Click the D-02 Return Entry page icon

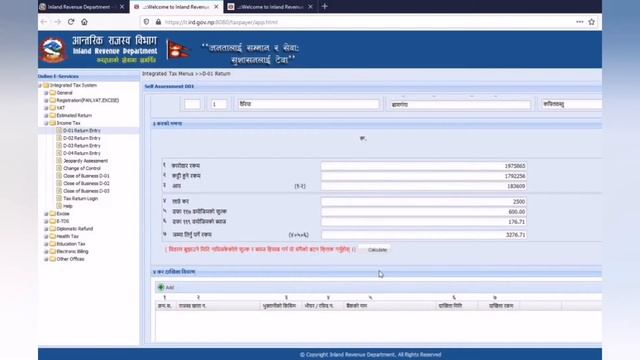point(59,138)
